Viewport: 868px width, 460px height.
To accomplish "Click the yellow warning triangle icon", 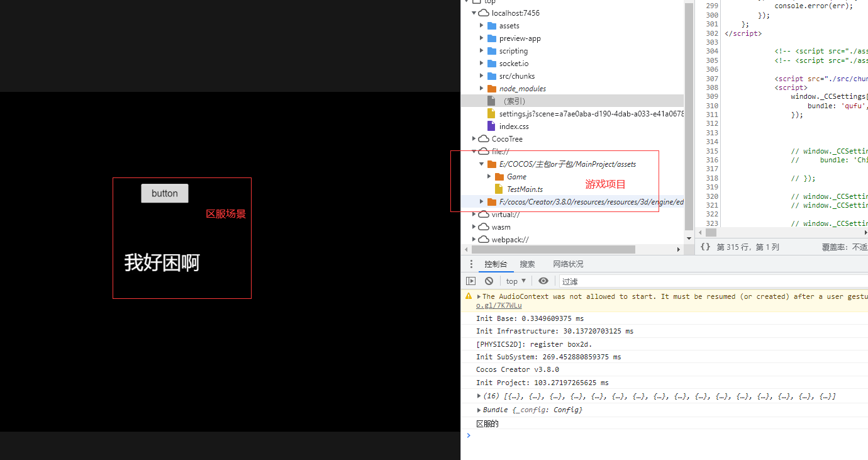I will coord(469,296).
